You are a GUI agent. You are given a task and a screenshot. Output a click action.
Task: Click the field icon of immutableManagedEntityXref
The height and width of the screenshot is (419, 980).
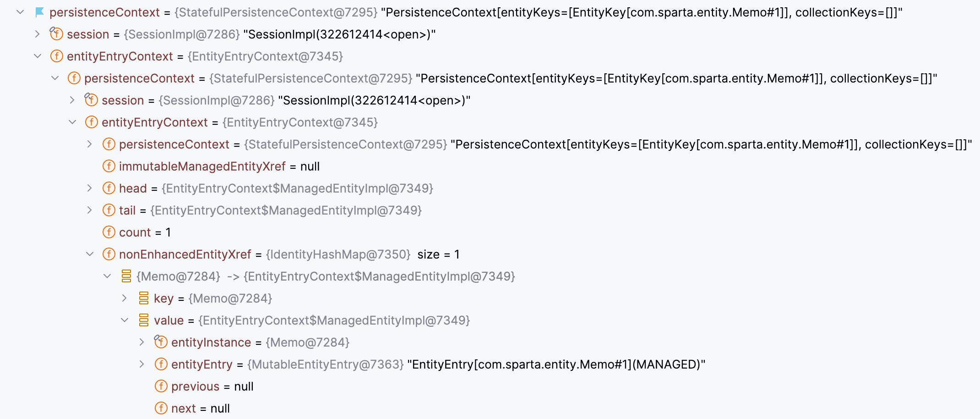pyautogui.click(x=109, y=166)
